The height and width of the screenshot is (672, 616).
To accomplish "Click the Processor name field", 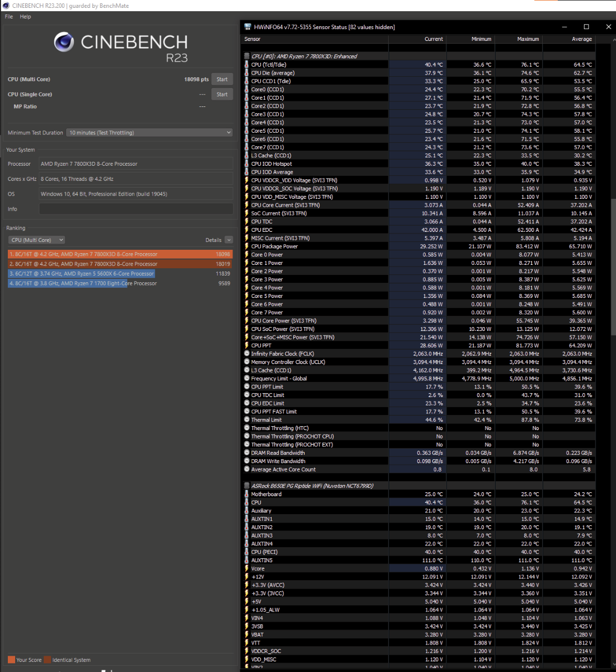I will click(136, 164).
